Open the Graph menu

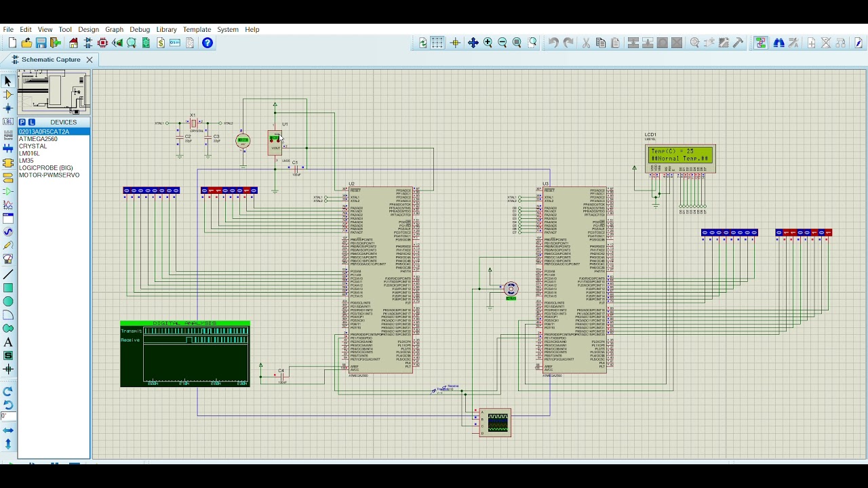pos(114,29)
